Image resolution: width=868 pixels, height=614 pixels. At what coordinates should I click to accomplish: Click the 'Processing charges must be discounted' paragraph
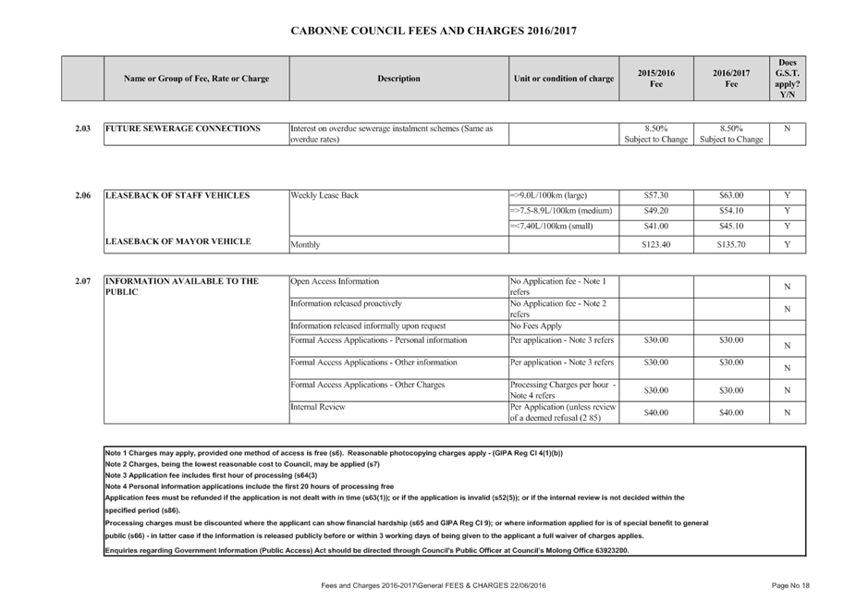pyautogui.click(x=407, y=529)
